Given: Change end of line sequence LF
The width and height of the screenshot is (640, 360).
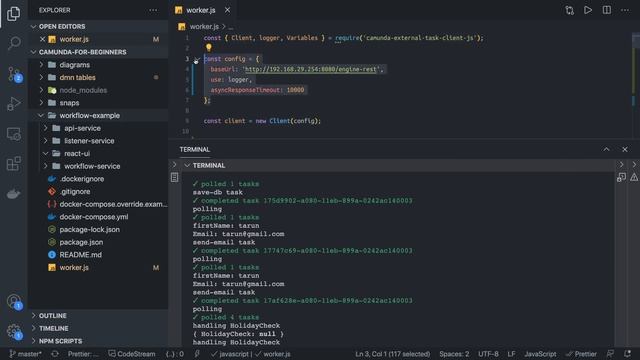Looking at the screenshot, I should tap(511, 354).
